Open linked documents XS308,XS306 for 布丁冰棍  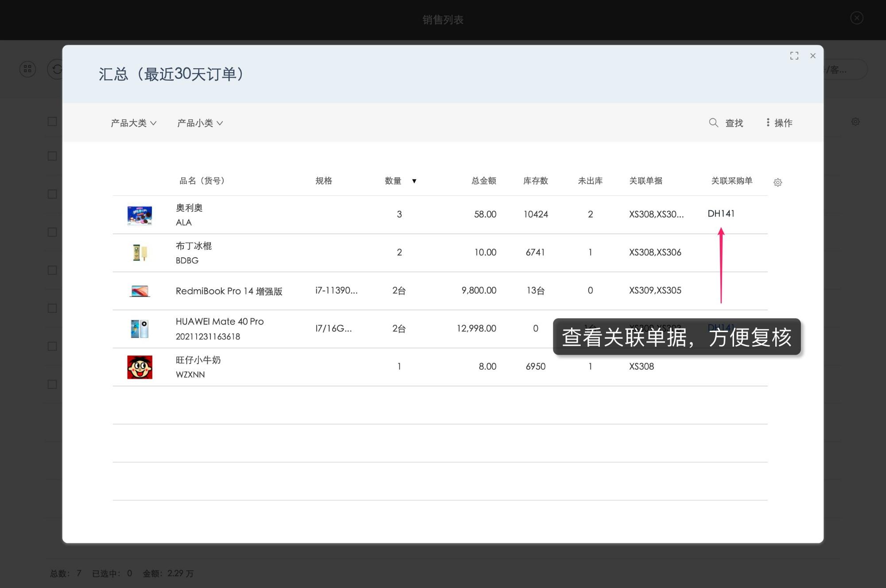coord(655,252)
